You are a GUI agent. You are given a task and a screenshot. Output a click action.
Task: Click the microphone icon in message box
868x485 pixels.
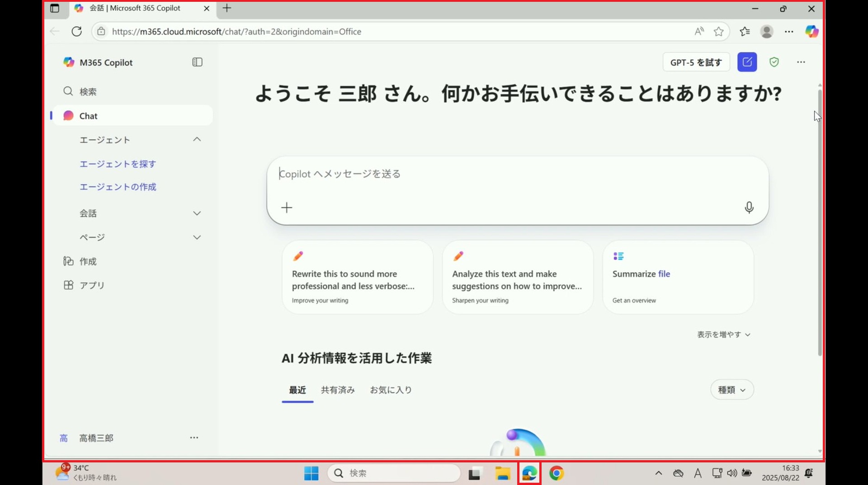click(749, 207)
